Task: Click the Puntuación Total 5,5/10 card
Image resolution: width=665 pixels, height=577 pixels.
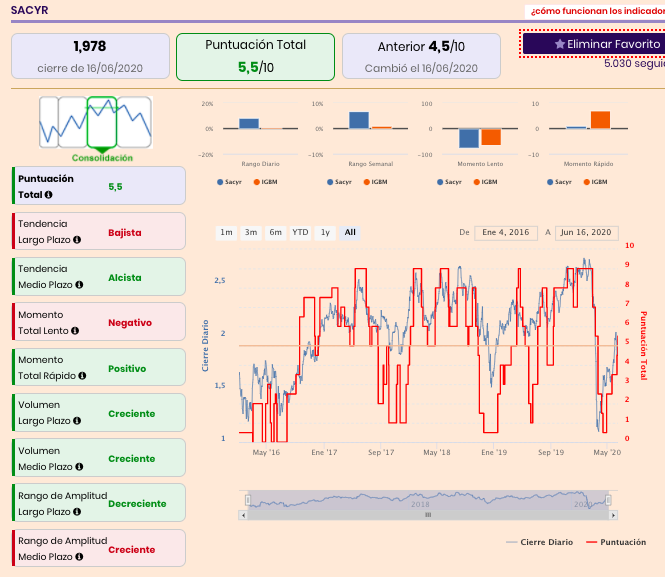Action: 255,57
